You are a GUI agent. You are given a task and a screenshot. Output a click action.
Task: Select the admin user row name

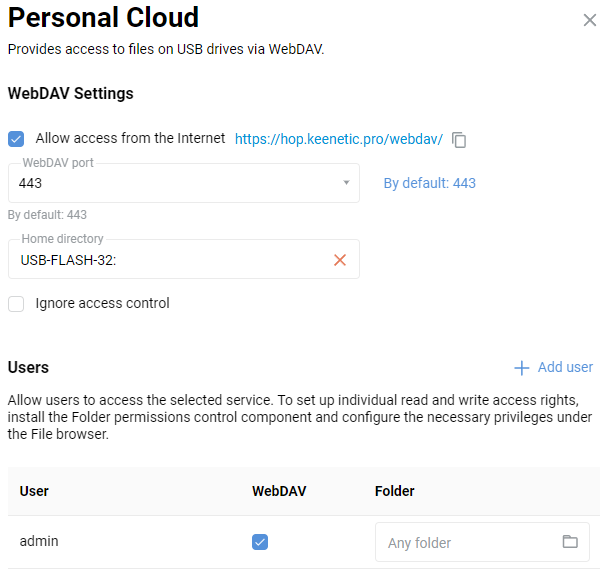pyautogui.click(x=39, y=541)
